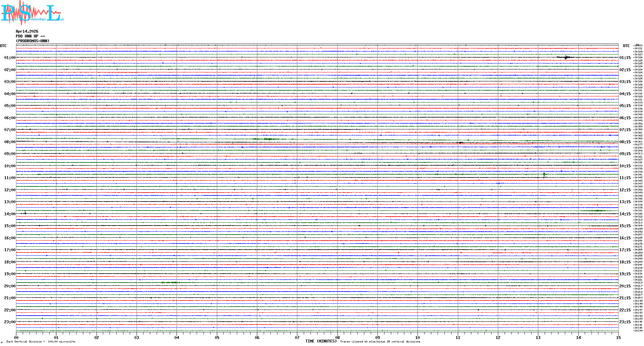Click the 08:00 hour label on the left
Viewport: 644px width, 346px height.
pyautogui.click(x=10, y=142)
